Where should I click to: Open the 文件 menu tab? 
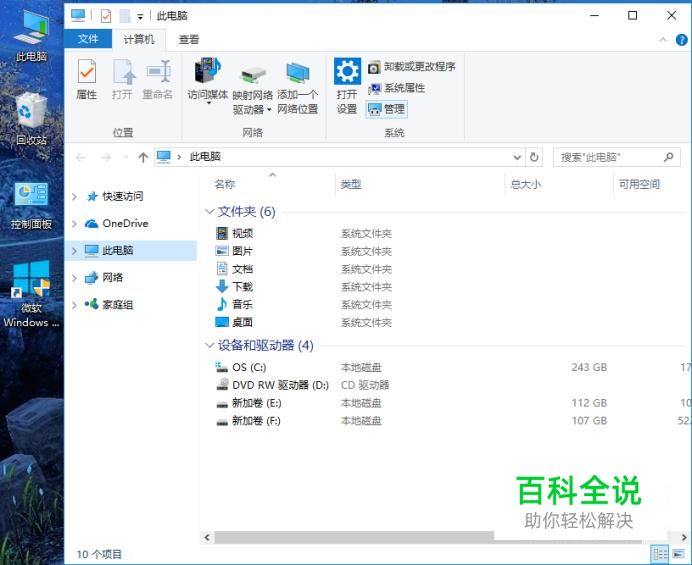click(88, 39)
